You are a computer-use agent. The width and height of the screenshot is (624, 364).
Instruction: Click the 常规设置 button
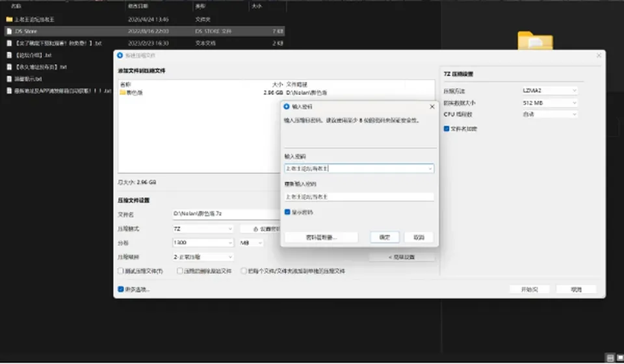pyautogui.click(x=402, y=257)
